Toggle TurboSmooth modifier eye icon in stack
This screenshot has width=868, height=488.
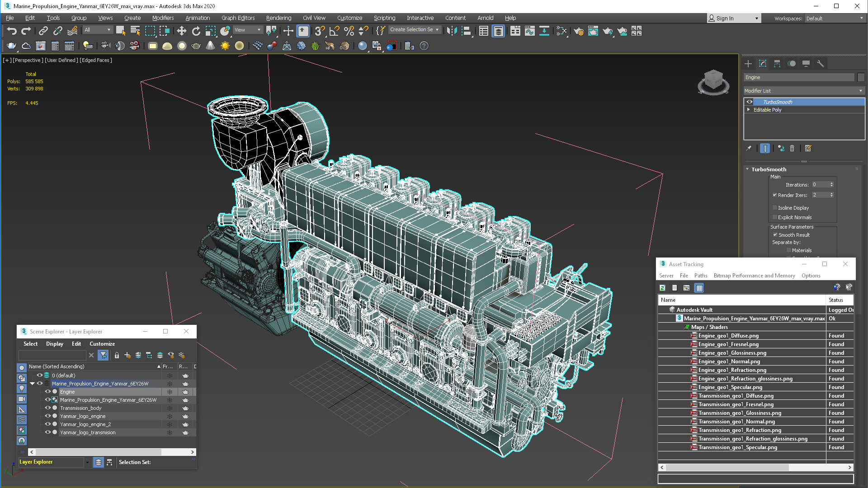point(750,102)
